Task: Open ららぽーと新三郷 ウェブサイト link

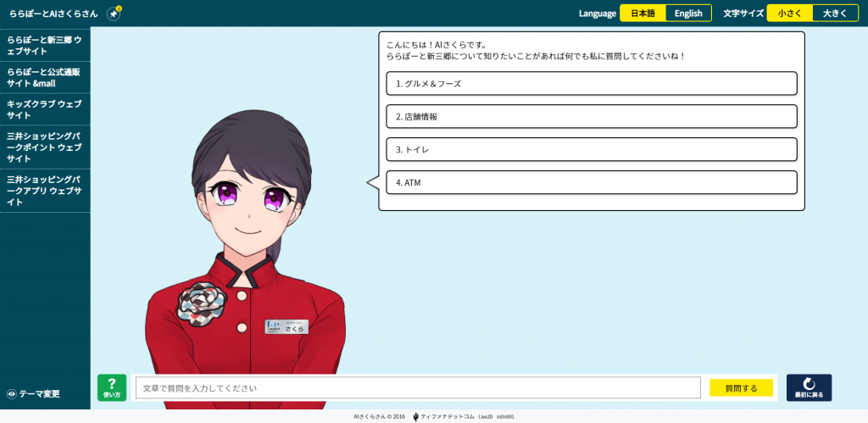Action: (x=45, y=46)
